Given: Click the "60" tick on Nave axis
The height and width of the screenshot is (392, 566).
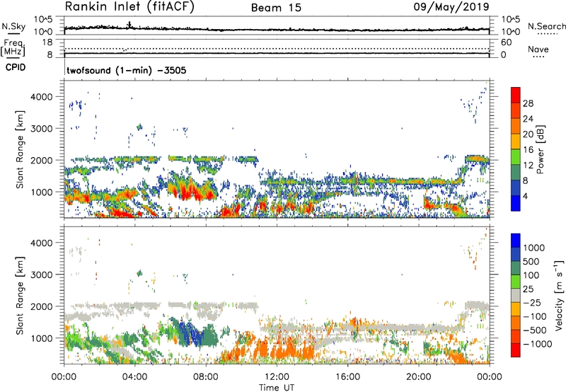Looking at the screenshot, I should [506, 42].
